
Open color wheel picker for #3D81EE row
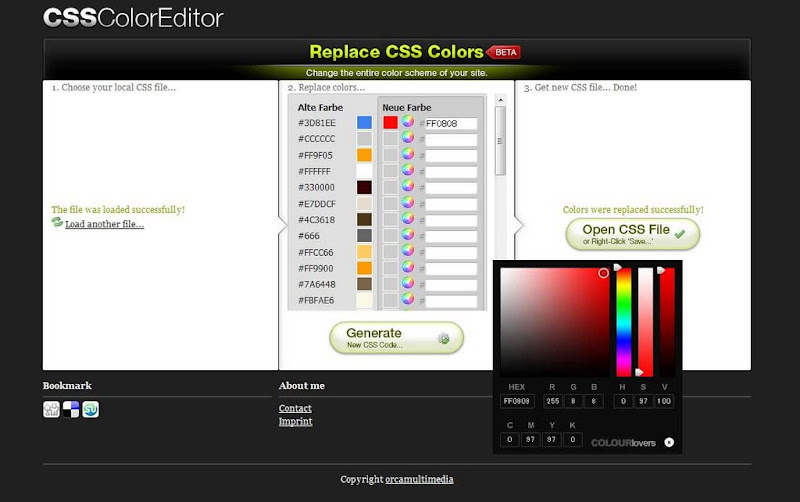[408, 121]
